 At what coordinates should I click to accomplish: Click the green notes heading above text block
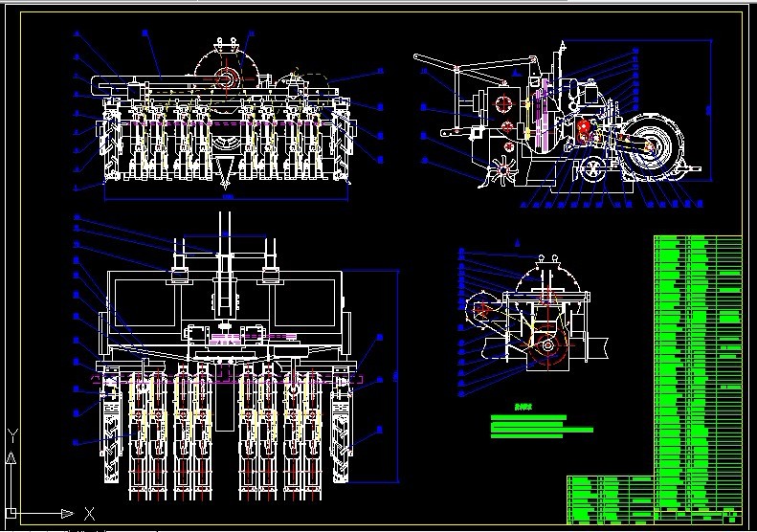pos(523,407)
